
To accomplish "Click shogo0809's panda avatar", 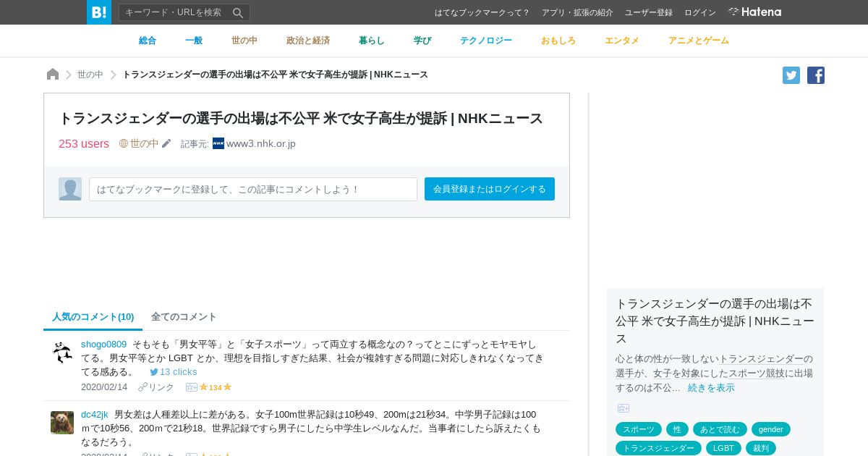I will click(62, 352).
